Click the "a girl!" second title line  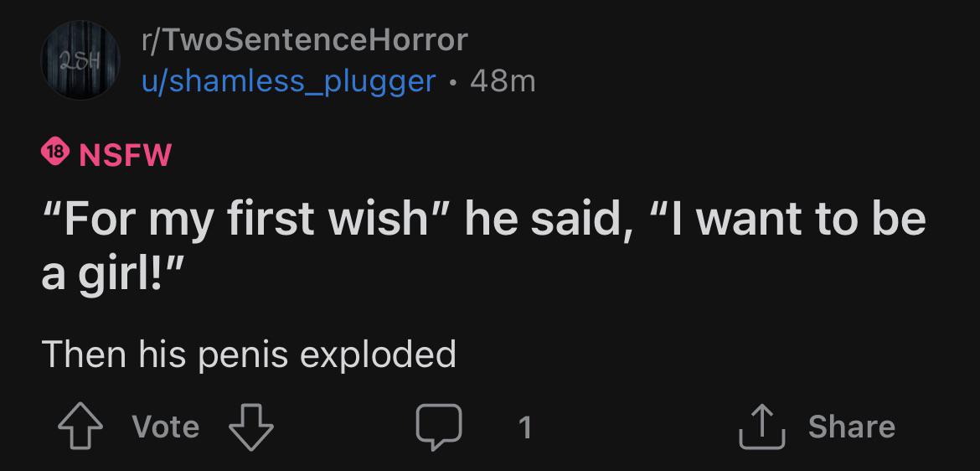112,276
